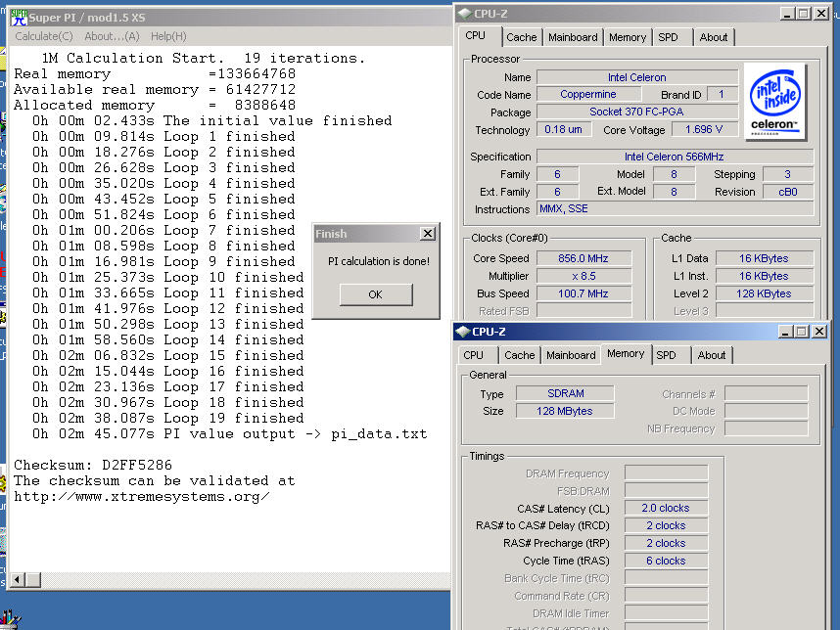Close the lower CPU-Z window
The width and height of the screenshot is (840, 630).
(x=819, y=332)
